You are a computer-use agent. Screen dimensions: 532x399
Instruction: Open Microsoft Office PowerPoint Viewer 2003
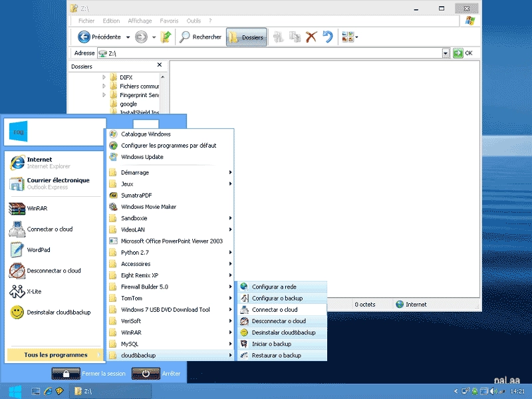(x=170, y=241)
